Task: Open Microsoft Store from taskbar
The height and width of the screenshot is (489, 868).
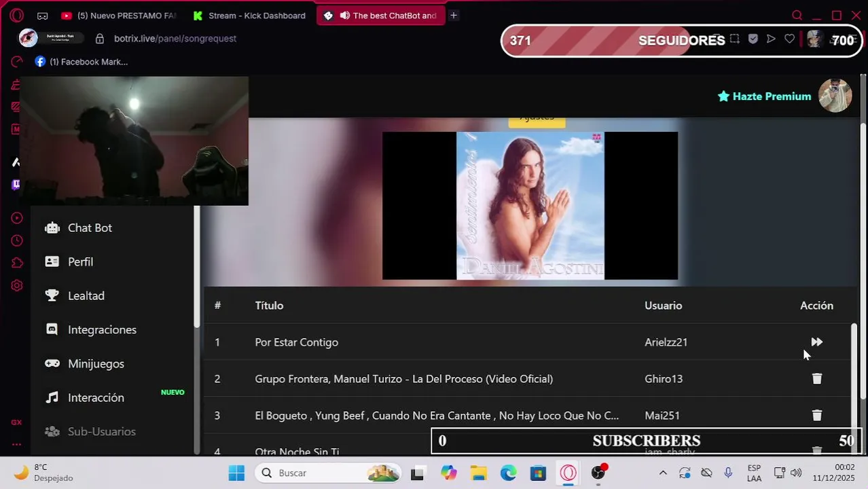Action: pos(538,473)
